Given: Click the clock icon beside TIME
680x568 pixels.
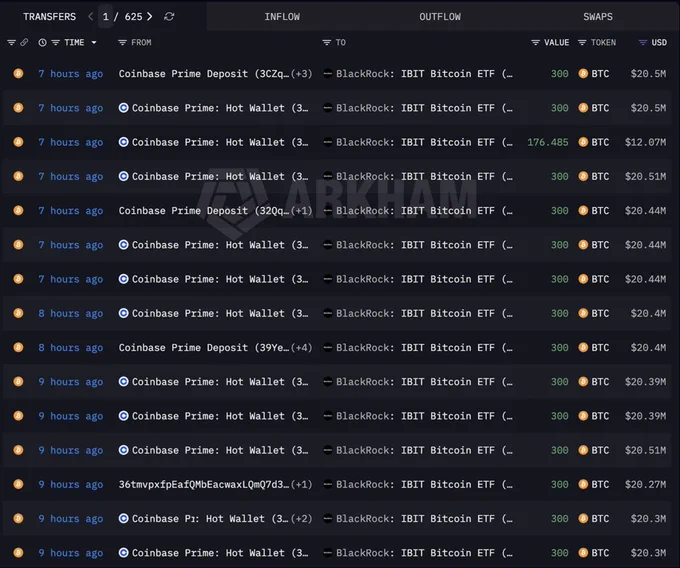Looking at the screenshot, I should [x=42, y=42].
